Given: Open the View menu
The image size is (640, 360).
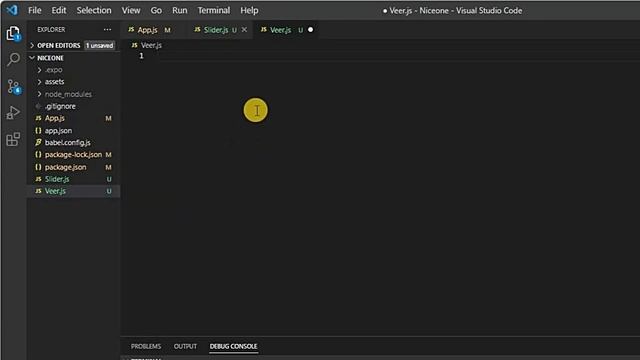Looking at the screenshot, I should [131, 10].
